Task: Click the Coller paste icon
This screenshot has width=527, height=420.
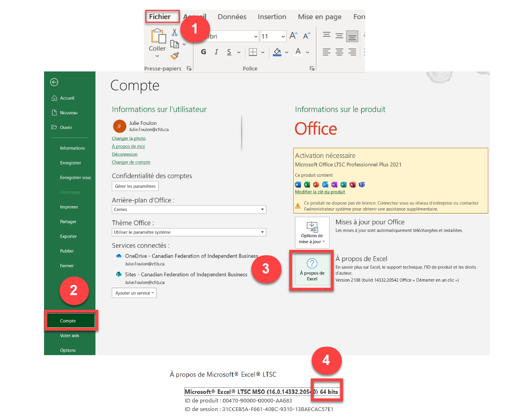Action: click(158, 36)
